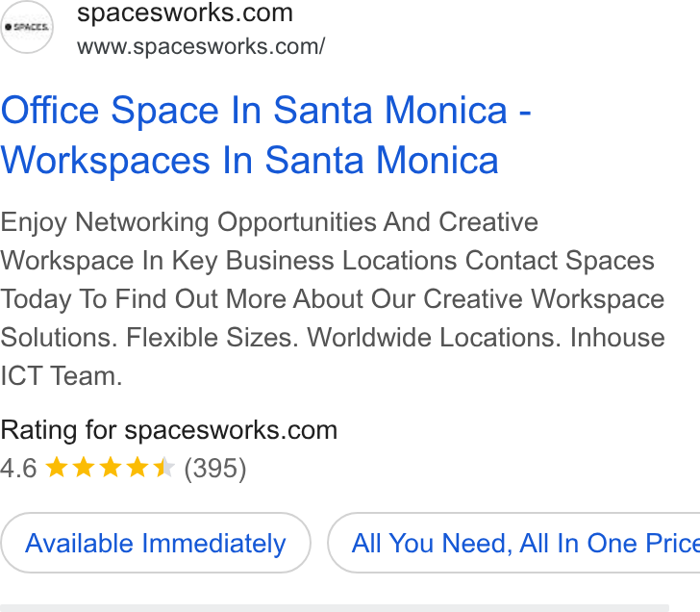700x612 pixels.
Task: Click the Enjoy Networking Opportunities description line
Action: tap(269, 222)
